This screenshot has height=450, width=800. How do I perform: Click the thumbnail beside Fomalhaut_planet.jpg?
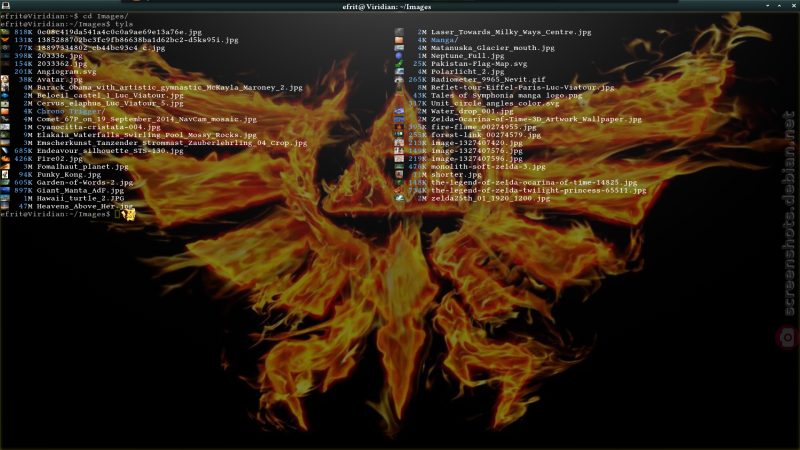click(x=5, y=166)
